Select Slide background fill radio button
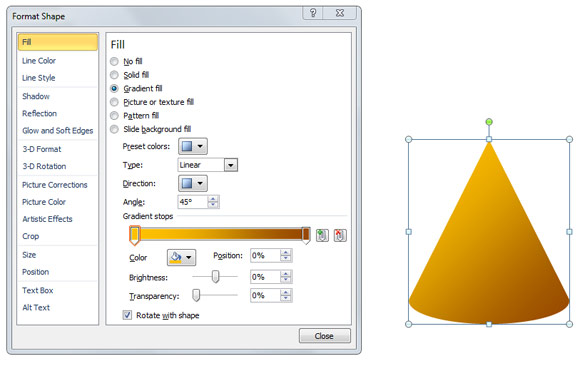This screenshot has width=580, height=366. click(x=114, y=129)
